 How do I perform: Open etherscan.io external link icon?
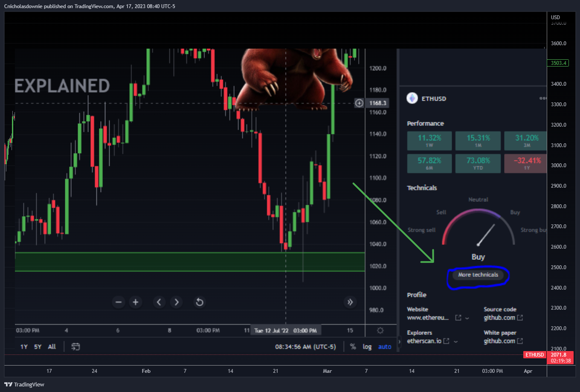[x=446, y=341]
